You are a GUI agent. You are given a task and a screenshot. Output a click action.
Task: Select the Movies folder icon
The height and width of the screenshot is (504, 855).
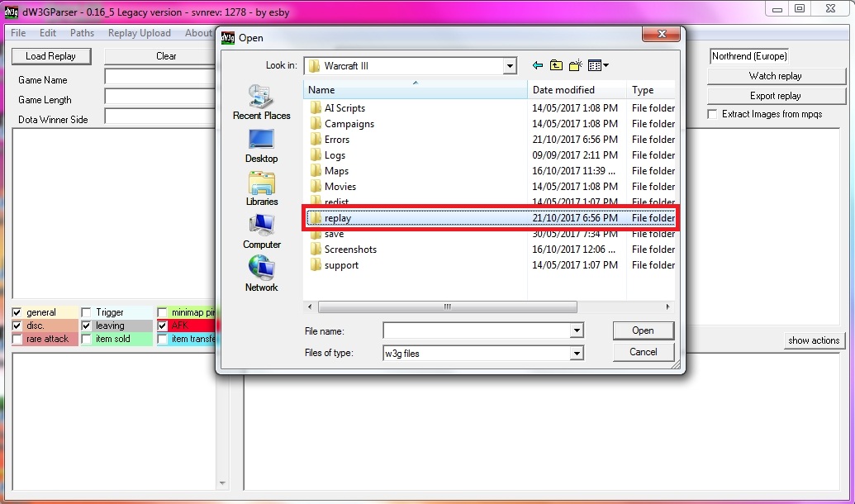(x=316, y=187)
